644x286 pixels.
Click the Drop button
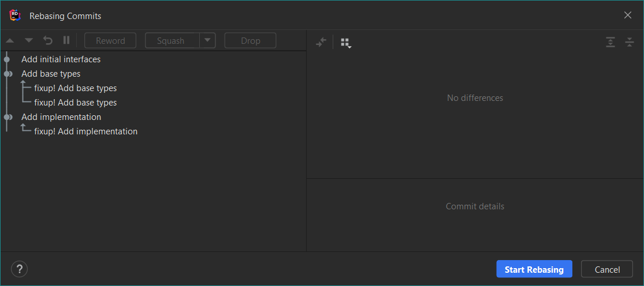point(250,40)
